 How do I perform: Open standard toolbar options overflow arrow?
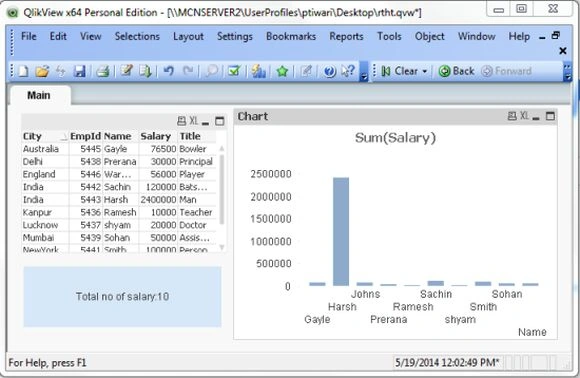coord(364,72)
